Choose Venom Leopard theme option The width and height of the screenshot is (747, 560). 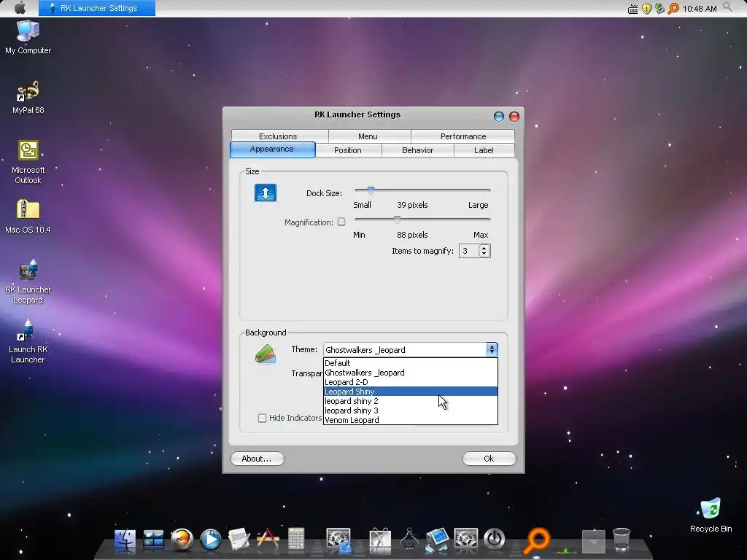(410, 420)
